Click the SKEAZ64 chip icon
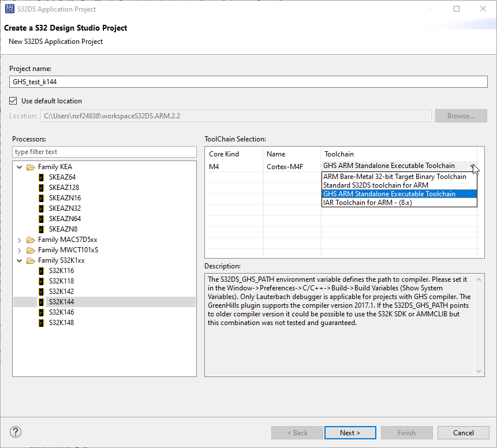The width and height of the screenshot is (497, 448). 41,177
